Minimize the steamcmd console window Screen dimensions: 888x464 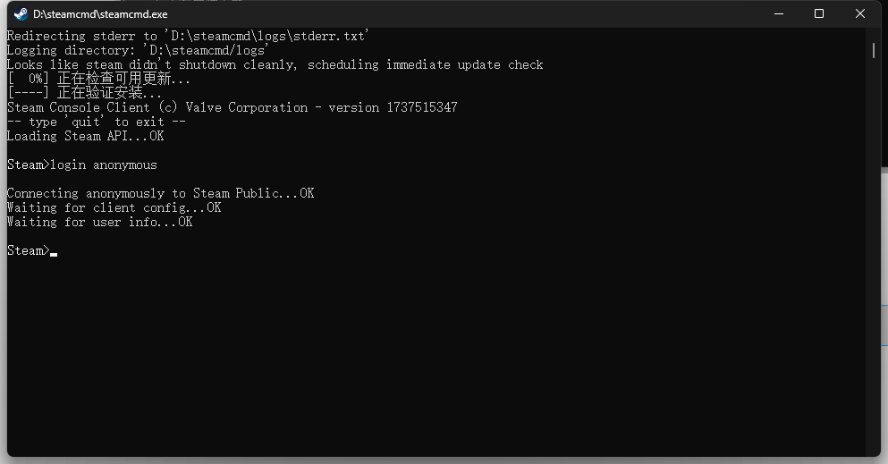pyautogui.click(x=779, y=14)
